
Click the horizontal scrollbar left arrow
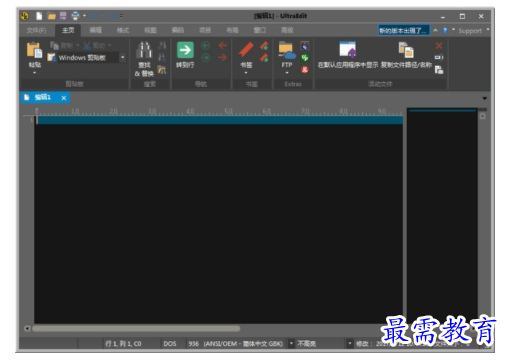click(x=27, y=328)
